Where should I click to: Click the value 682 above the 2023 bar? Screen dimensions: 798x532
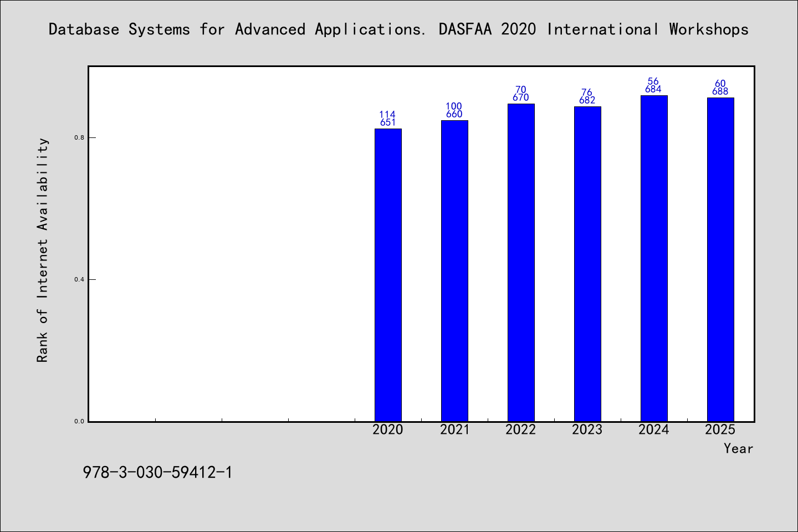pos(587,100)
